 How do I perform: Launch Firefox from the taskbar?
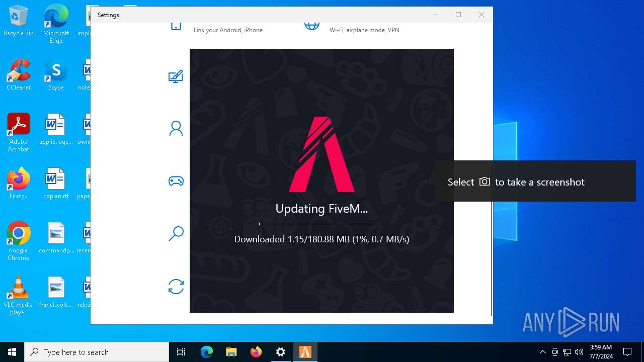coord(256,352)
